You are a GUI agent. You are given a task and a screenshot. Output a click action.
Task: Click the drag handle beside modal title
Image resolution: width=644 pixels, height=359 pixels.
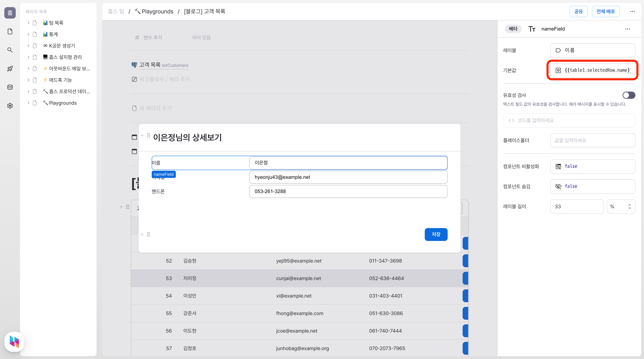click(148, 135)
